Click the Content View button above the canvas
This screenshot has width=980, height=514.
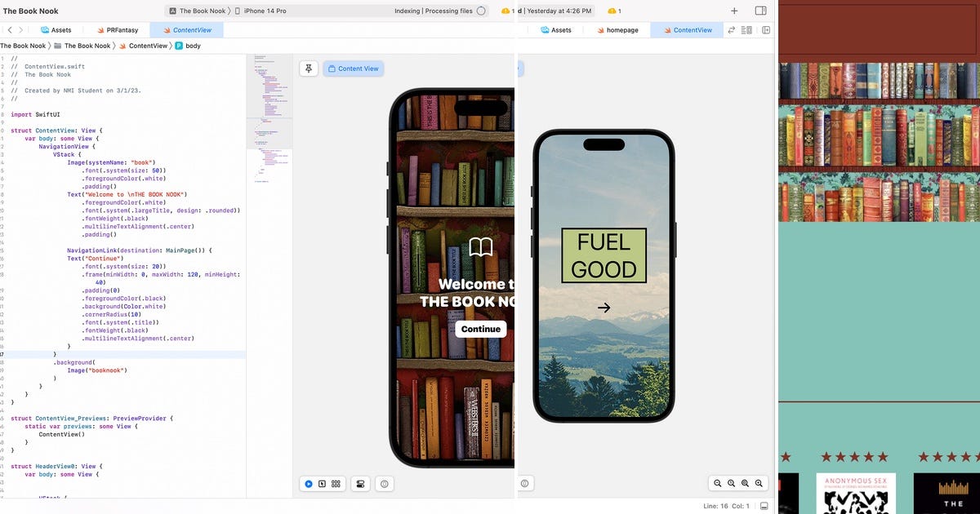coord(353,69)
